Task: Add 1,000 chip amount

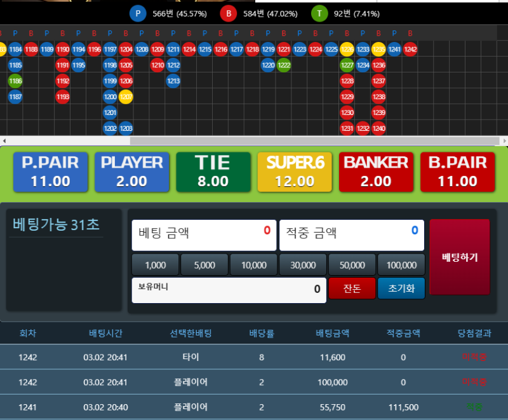Action: (155, 265)
